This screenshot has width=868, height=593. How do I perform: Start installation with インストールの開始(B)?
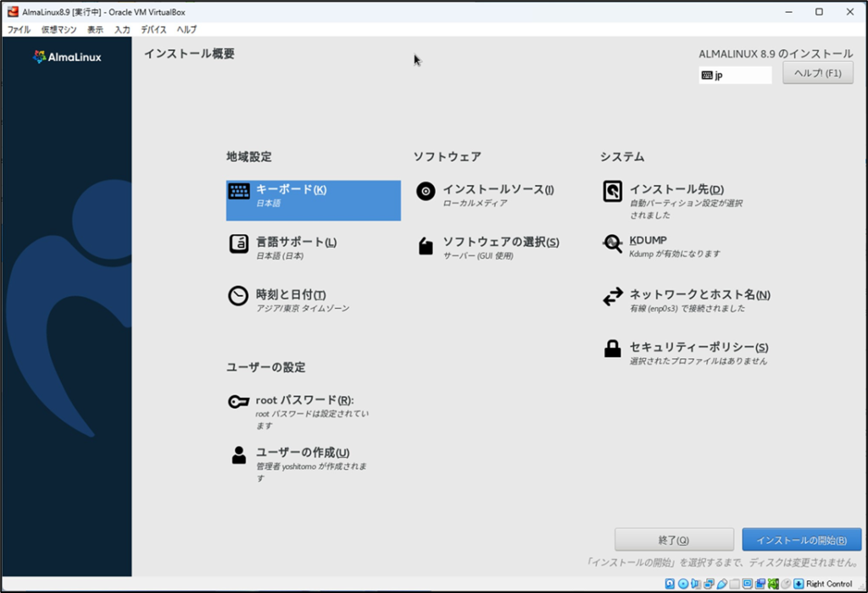(802, 540)
